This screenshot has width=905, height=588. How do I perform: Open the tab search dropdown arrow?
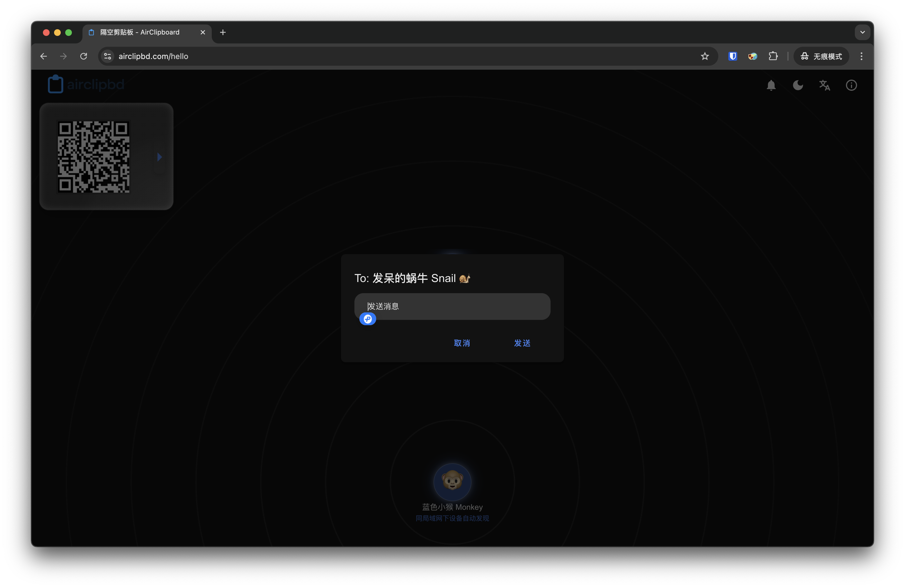tap(862, 32)
